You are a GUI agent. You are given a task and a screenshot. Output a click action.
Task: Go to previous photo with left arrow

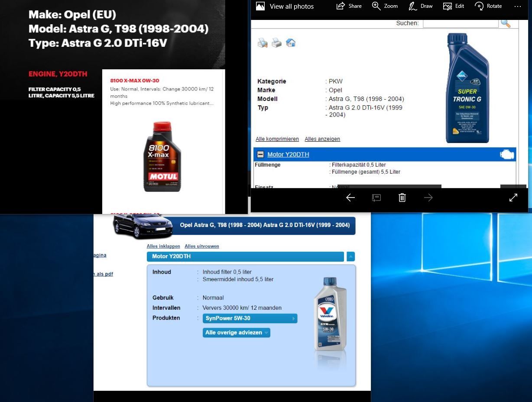pyautogui.click(x=350, y=198)
